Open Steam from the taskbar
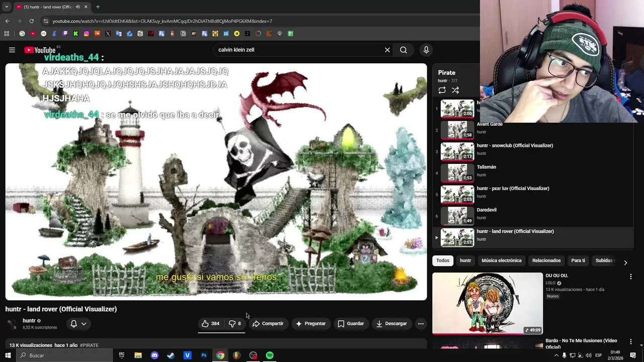 point(171,355)
